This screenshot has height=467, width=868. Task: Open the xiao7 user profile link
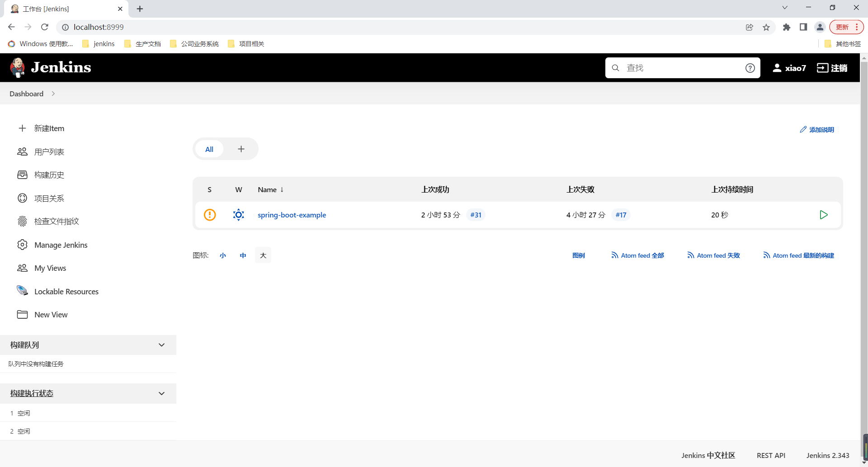(x=789, y=68)
